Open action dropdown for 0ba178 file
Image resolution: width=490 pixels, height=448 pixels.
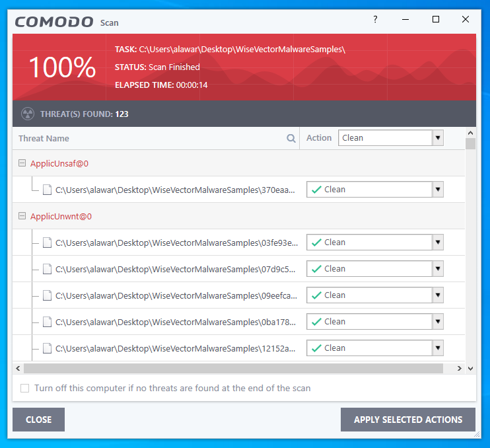(x=437, y=322)
